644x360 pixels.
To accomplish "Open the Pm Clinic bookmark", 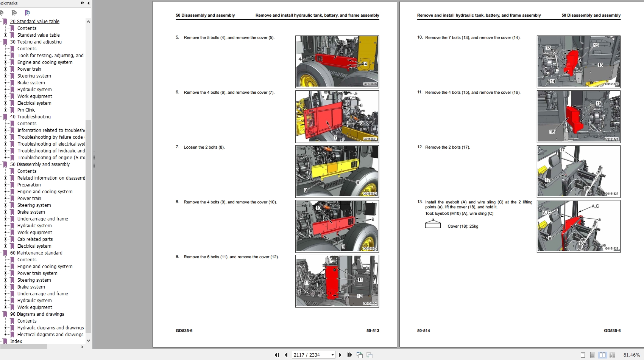I will tap(26, 110).
